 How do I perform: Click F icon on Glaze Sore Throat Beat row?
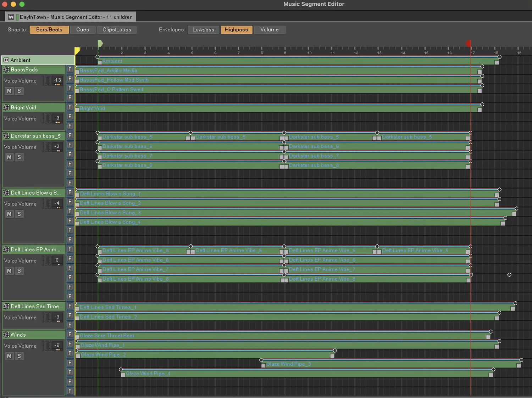point(70,334)
